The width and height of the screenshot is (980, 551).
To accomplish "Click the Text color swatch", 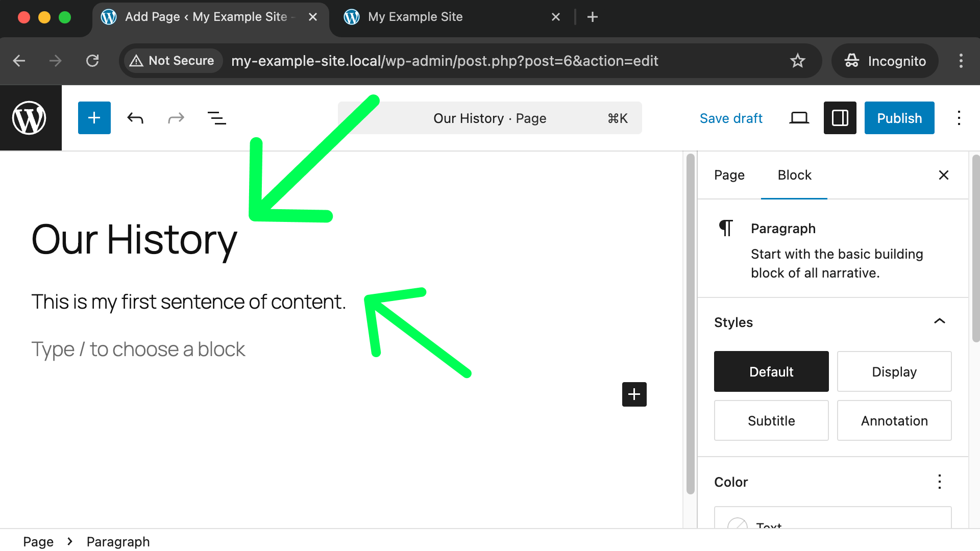I will pyautogui.click(x=737, y=523).
